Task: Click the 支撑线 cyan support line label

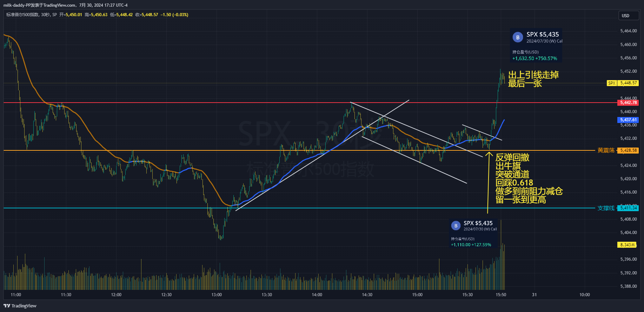Action: point(606,208)
